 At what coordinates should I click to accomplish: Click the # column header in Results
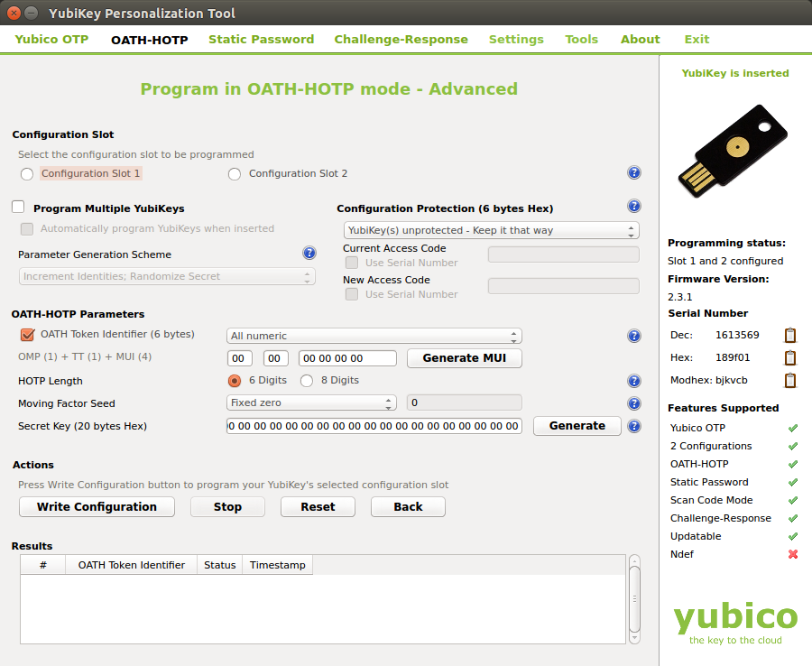click(43, 565)
